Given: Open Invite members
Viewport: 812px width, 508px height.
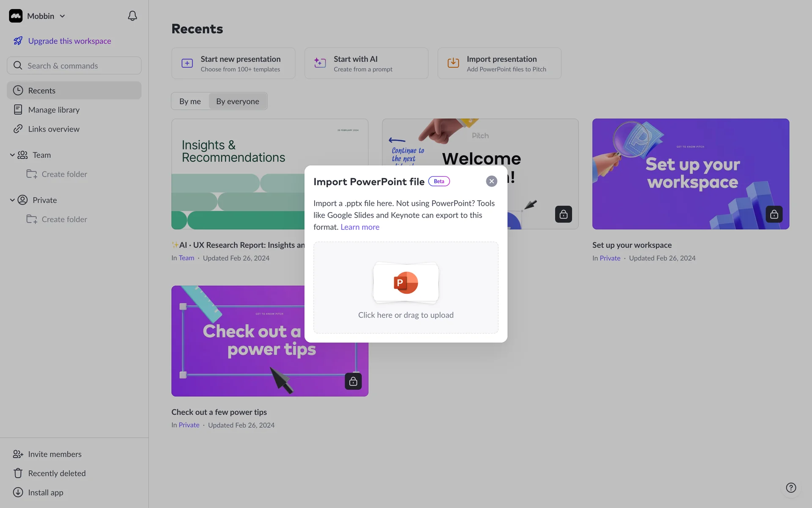Looking at the screenshot, I should point(55,454).
